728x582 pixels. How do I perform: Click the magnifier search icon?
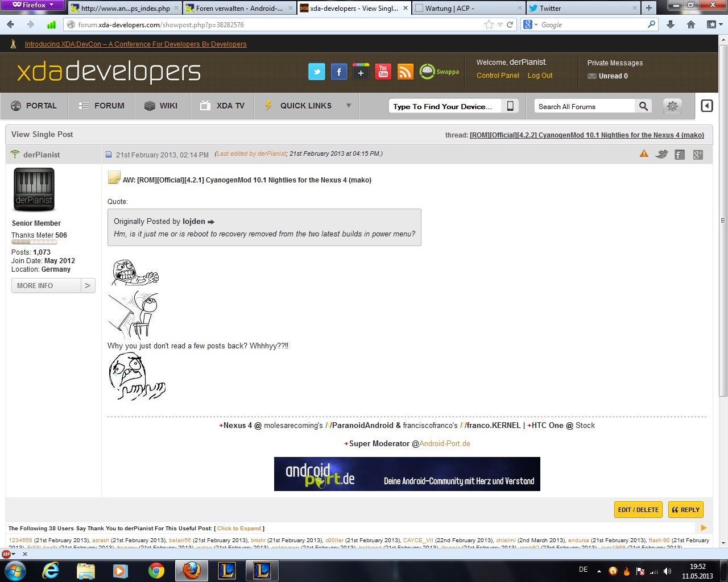(643, 106)
